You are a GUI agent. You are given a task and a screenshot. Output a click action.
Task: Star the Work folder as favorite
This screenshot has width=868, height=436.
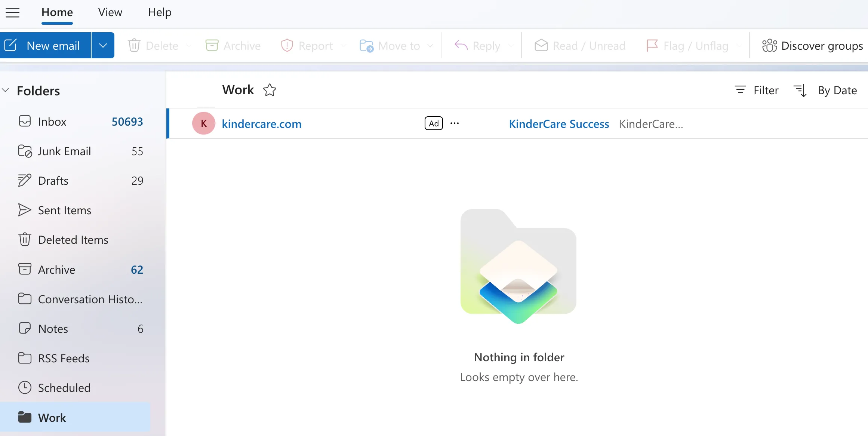[x=270, y=90]
